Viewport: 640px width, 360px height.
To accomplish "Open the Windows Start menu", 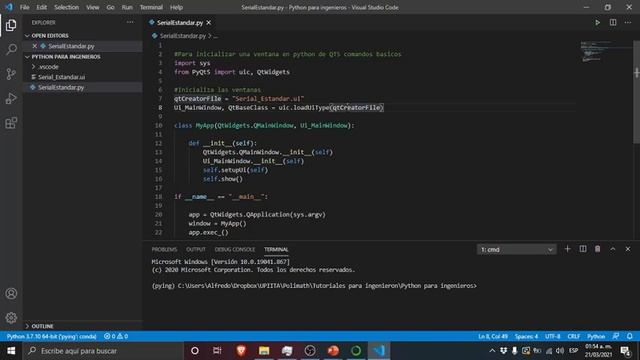I will 11,351.
